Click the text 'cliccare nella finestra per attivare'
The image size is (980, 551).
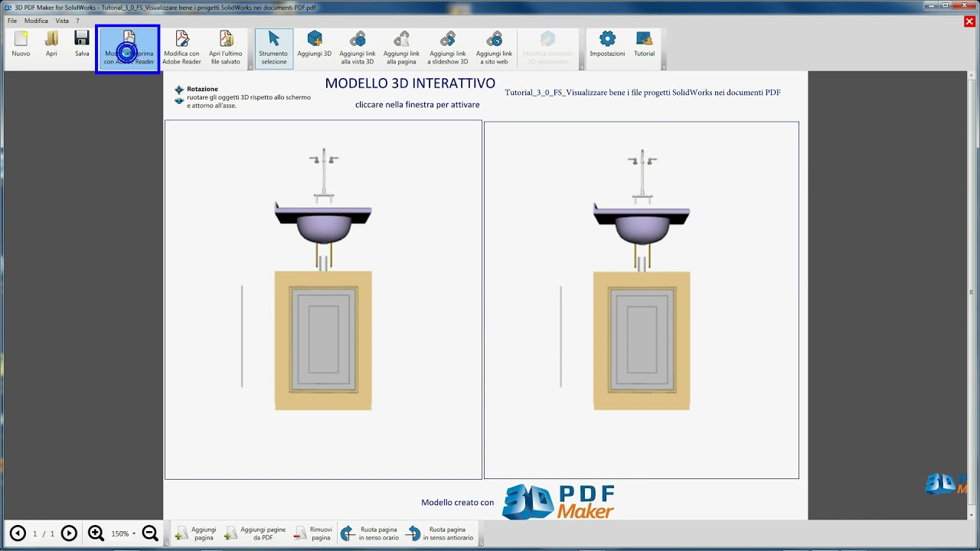(417, 105)
